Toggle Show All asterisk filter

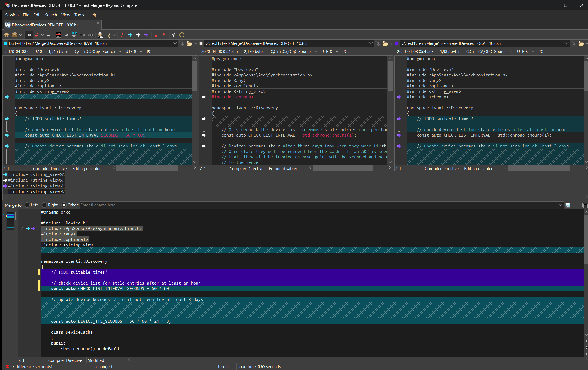coord(29,35)
